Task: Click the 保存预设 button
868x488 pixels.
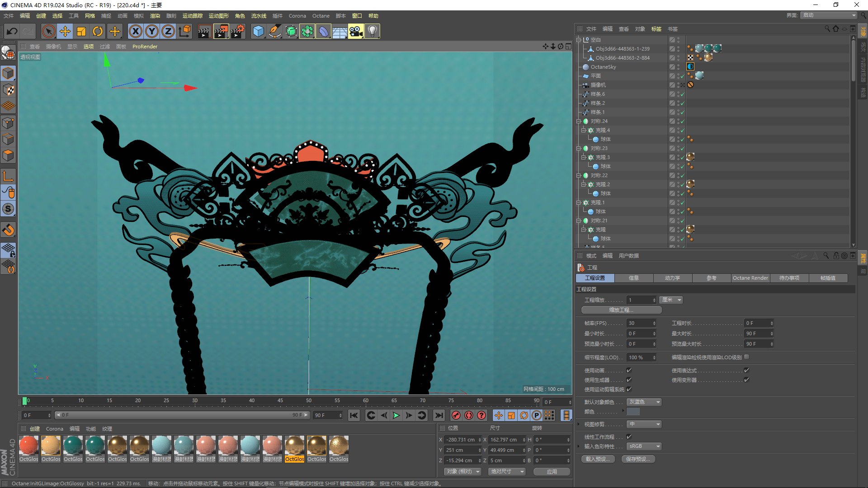Action: point(638,459)
